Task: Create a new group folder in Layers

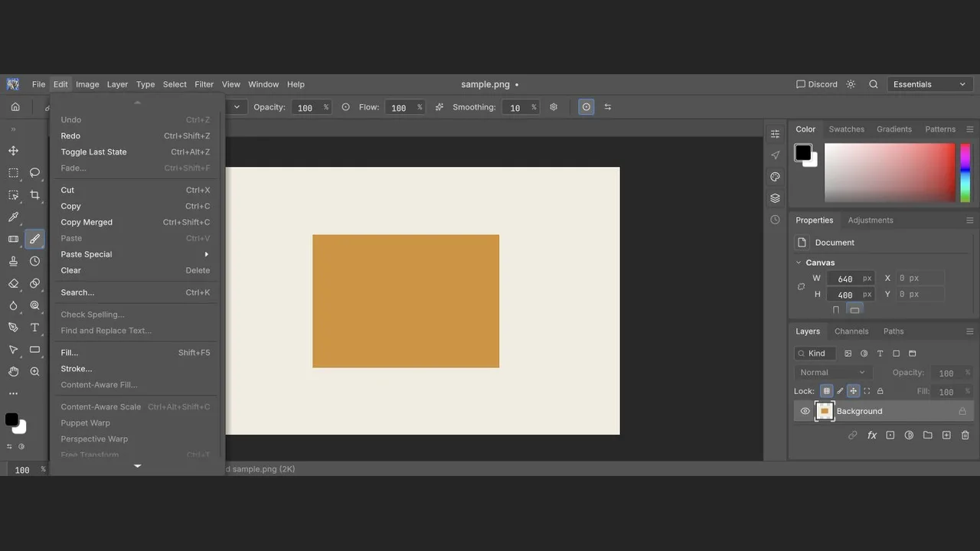Action: [928, 435]
